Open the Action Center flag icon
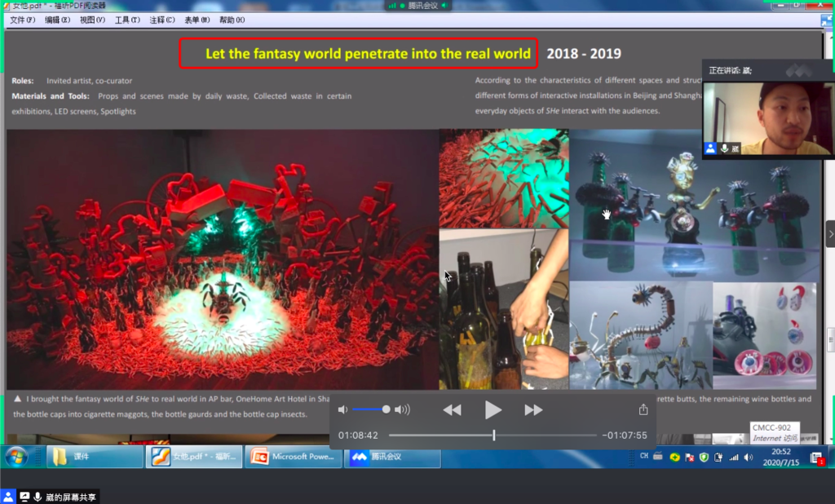The width and height of the screenshot is (835, 504). point(690,458)
